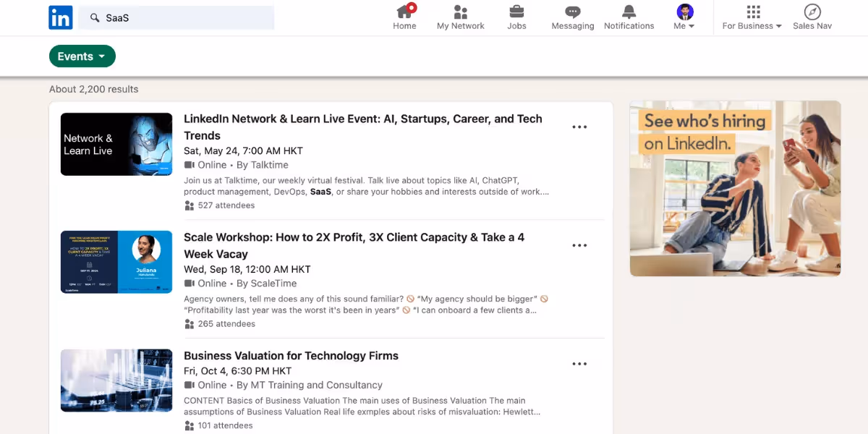Open Scale Workshop Juliana event thumbnail
Screen dimensions: 868x434
[116, 262]
